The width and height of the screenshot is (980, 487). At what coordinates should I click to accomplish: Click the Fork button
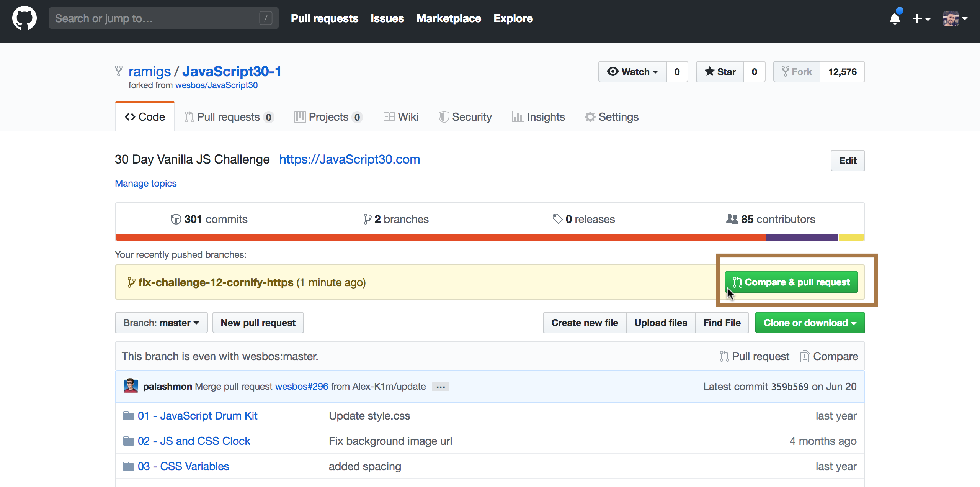tap(797, 72)
